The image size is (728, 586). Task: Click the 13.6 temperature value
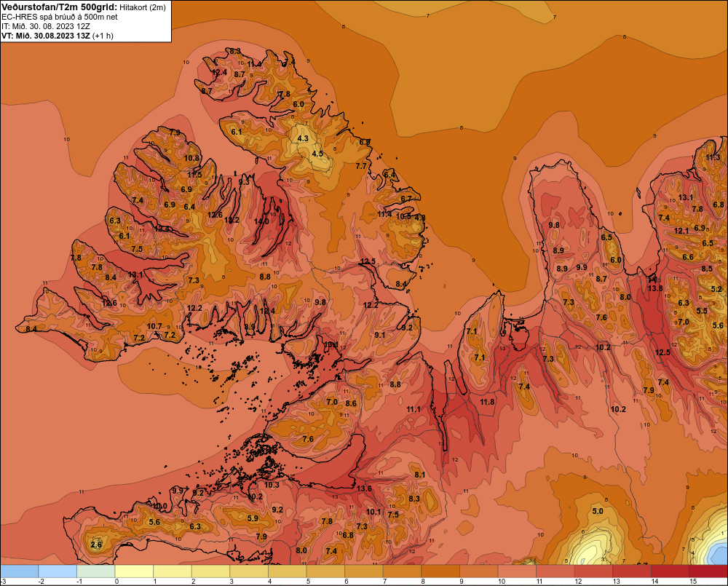click(x=365, y=488)
